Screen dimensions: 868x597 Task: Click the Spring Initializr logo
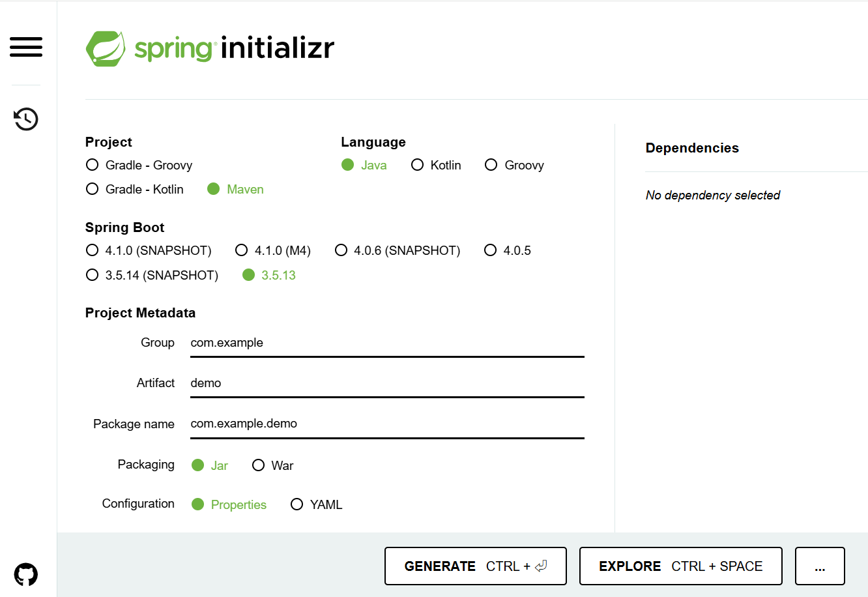click(210, 49)
